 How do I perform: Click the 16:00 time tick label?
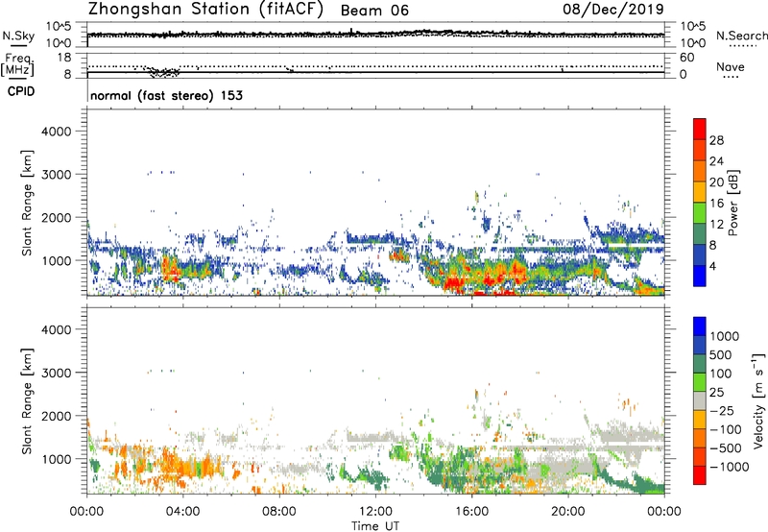tap(471, 512)
